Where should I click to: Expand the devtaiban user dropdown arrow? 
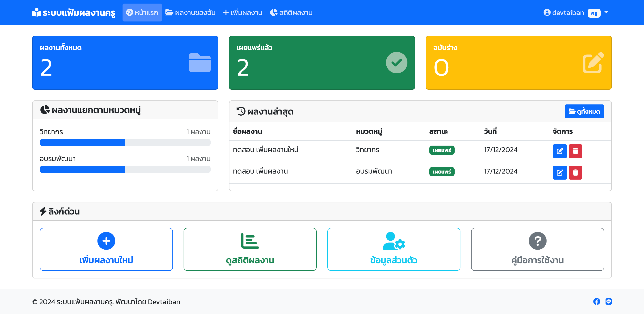pyautogui.click(x=606, y=12)
